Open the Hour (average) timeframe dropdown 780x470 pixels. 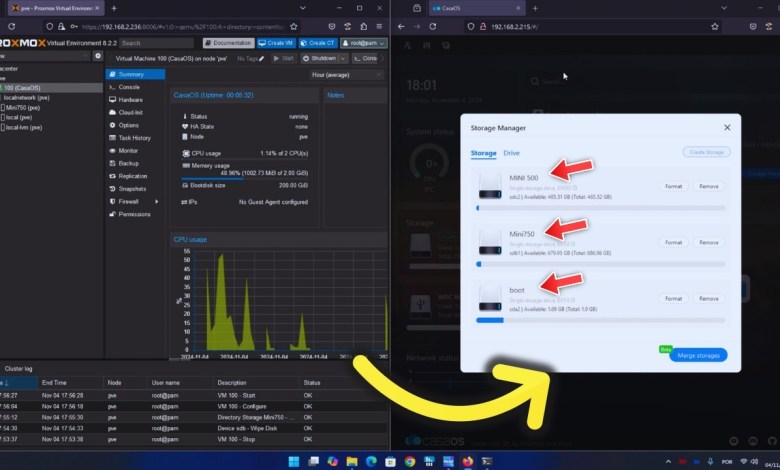point(346,75)
